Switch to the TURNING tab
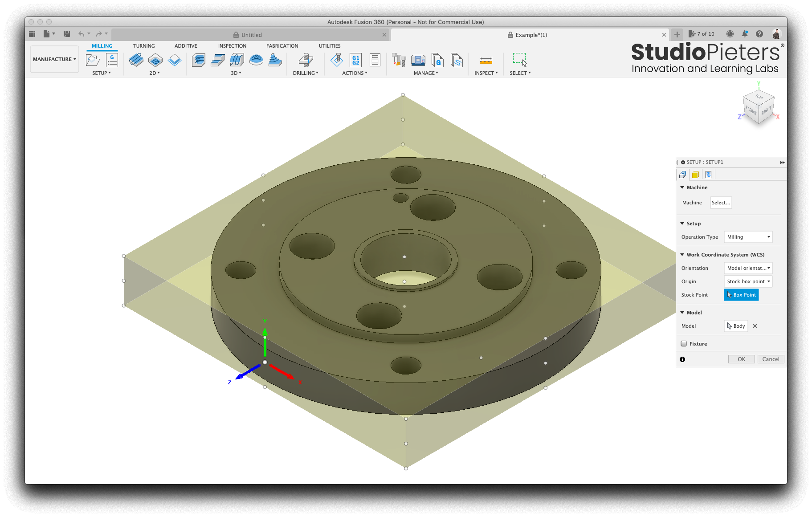812x517 pixels. [144, 46]
